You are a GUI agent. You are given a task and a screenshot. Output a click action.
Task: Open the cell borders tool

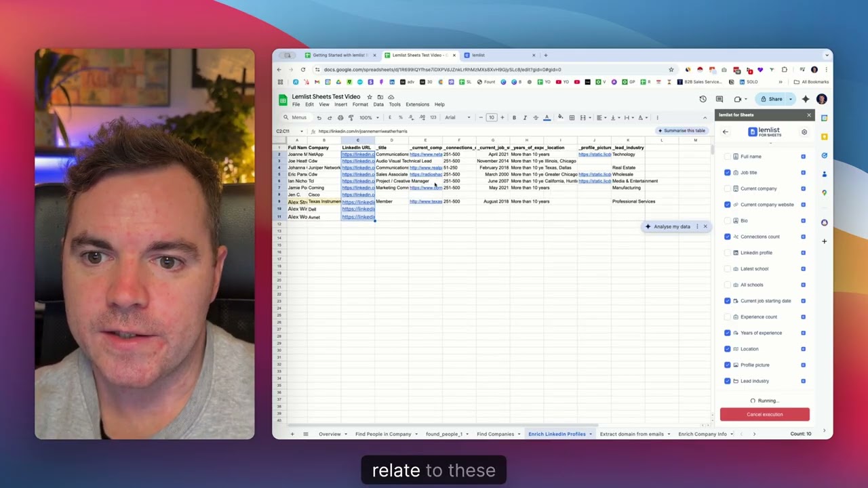(572, 117)
